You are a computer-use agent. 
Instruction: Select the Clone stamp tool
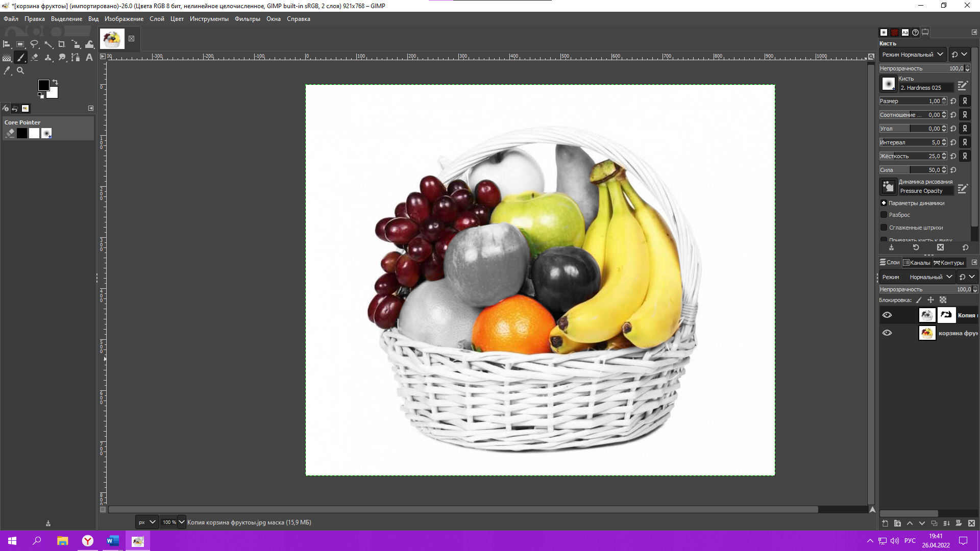point(48,58)
